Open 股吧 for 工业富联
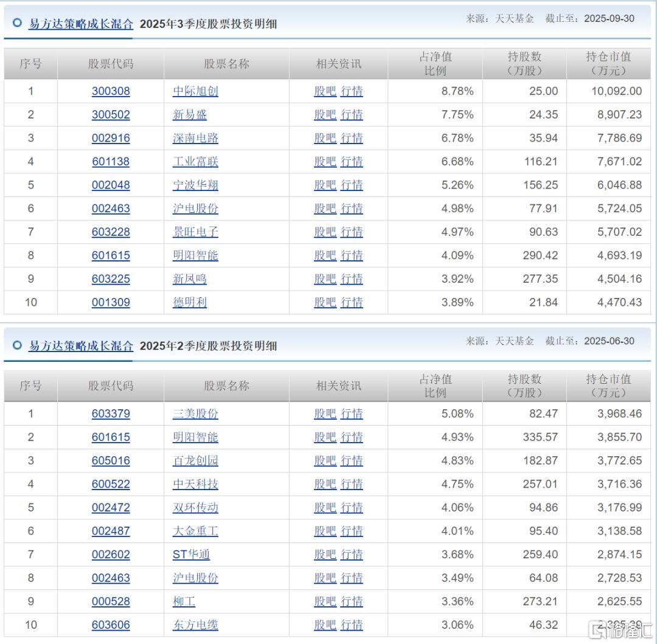Image resolution: width=657 pixels, height=644 pixels. click(x=325, y=162)
